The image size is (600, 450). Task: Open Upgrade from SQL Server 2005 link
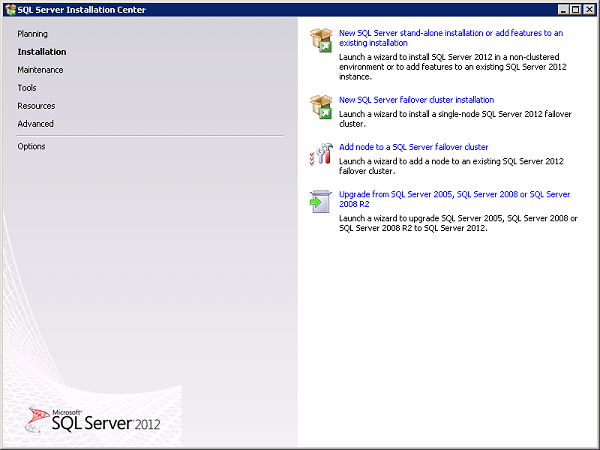pyautogui.click(x=455, y=199)
